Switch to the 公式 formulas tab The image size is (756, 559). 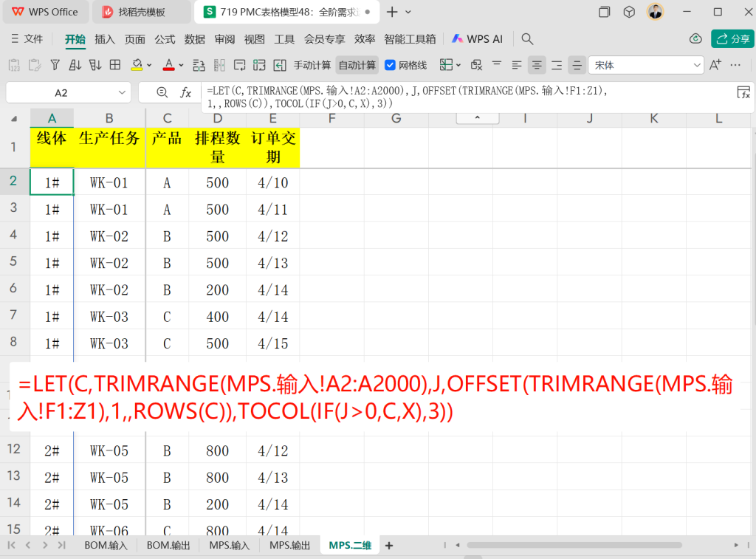click(165, 39)
